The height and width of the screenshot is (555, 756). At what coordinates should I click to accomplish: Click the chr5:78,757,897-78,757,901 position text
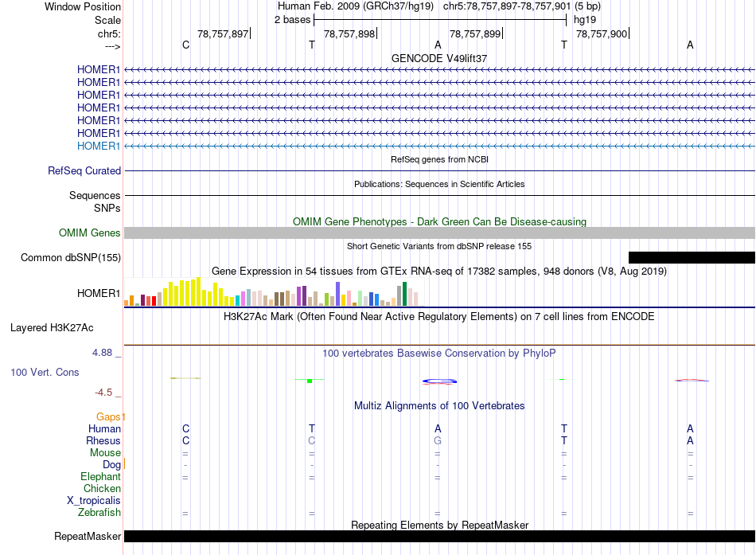pyautogui.click(x=507, y=6)
